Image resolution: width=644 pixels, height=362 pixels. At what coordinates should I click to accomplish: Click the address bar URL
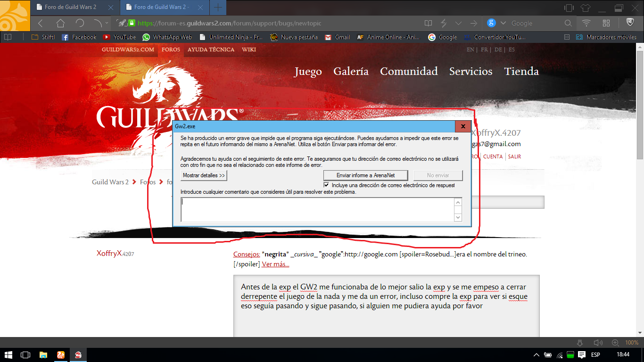tap(230, 23)
